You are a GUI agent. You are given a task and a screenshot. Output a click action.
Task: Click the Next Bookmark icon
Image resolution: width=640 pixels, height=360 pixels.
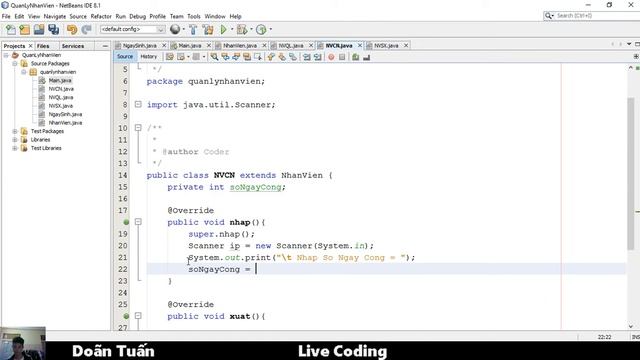[282, 57]
